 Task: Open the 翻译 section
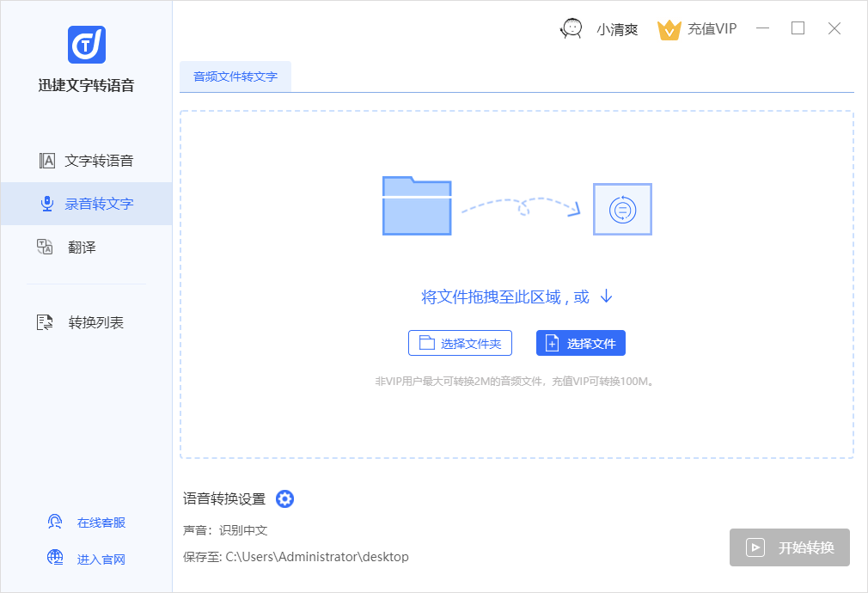tap(86, 247)
